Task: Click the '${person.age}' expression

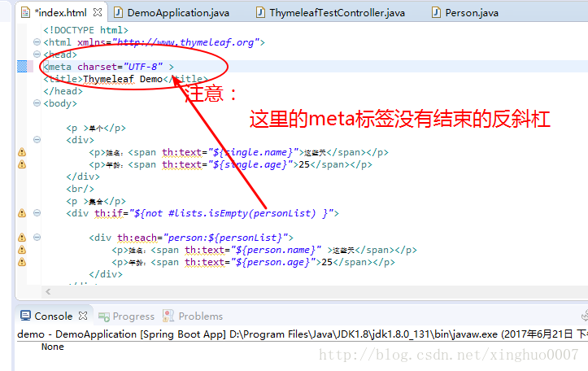Action: [x=273, y=262]
